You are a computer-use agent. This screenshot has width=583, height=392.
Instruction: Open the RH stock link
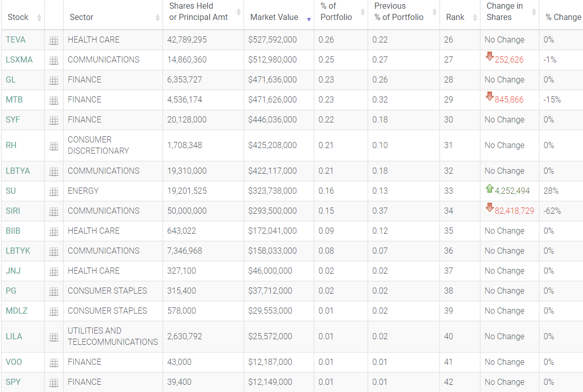pos(11,146)
